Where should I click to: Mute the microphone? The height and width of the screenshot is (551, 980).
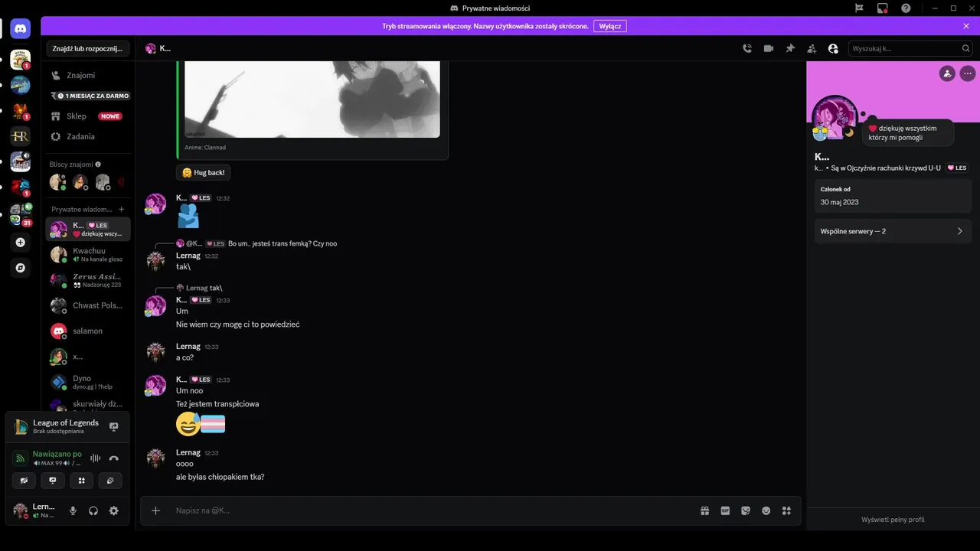(73, 510)
